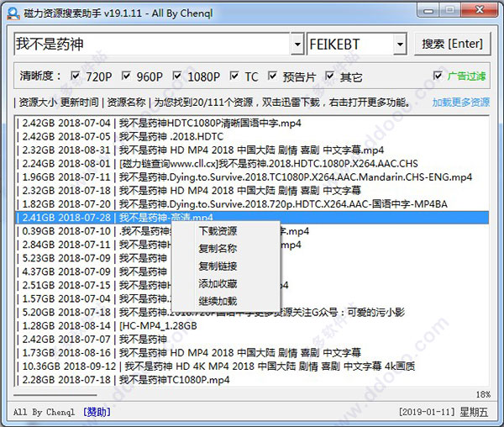The image size is (504, 427).
Task: Select the HC-MP4_1.28GB result row
Action: pyautogui.click(x=252, y=325)
